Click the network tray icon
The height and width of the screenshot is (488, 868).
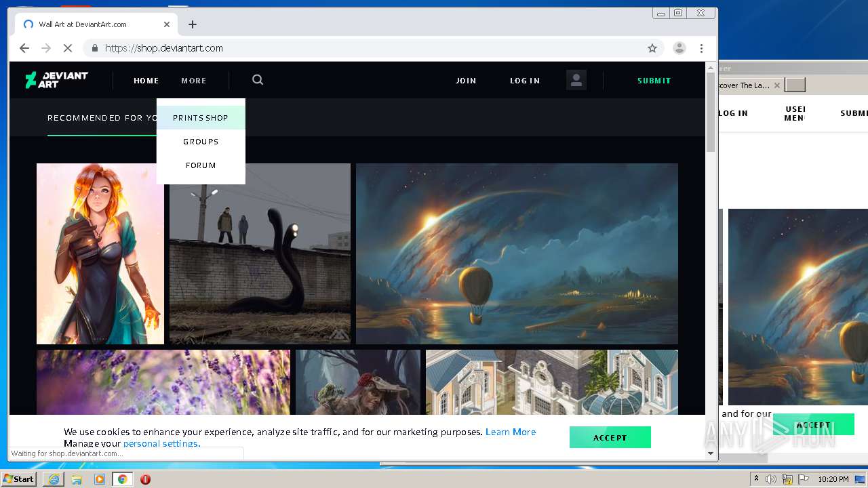click(787, 479)
